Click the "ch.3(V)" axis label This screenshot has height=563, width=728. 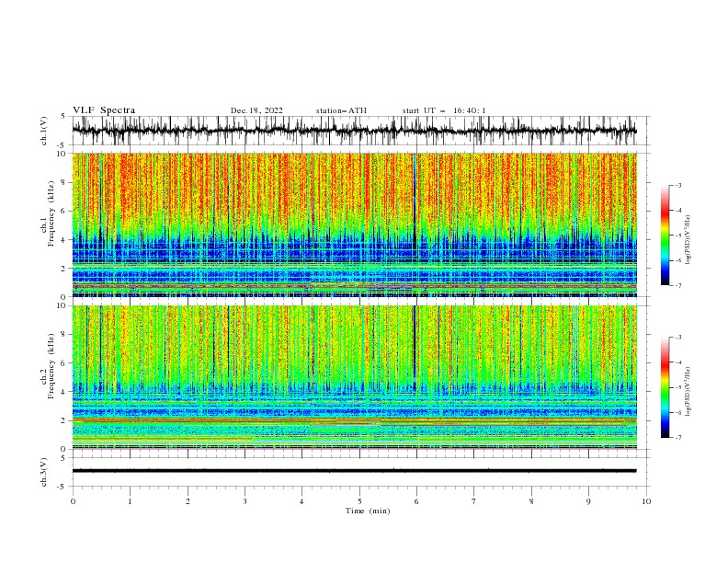click(44, 472)
